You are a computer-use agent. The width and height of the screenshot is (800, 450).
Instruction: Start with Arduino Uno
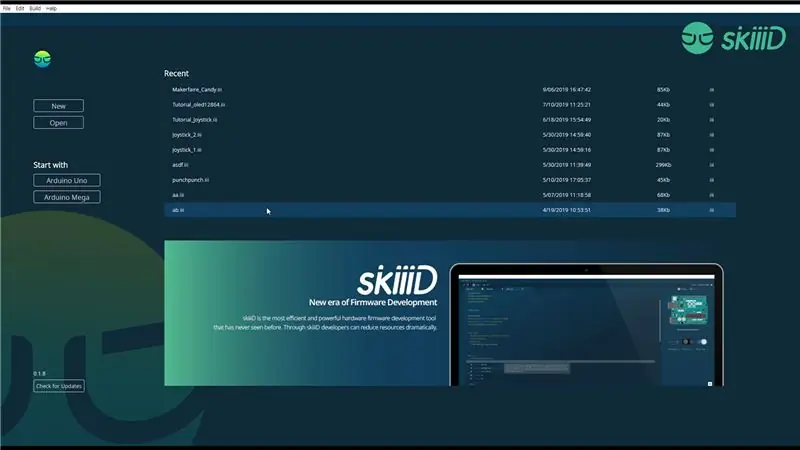click(x=67, y=181)
